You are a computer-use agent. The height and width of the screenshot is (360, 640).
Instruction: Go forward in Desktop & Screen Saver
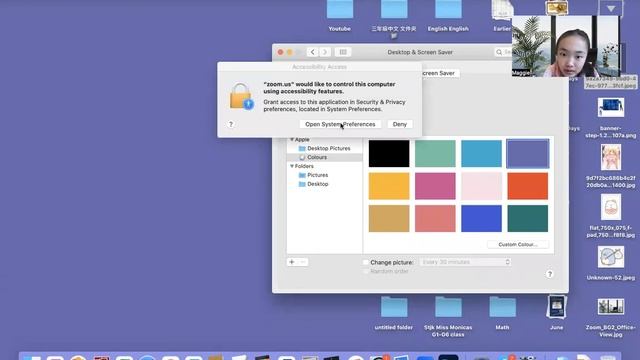tap(325, 52)
